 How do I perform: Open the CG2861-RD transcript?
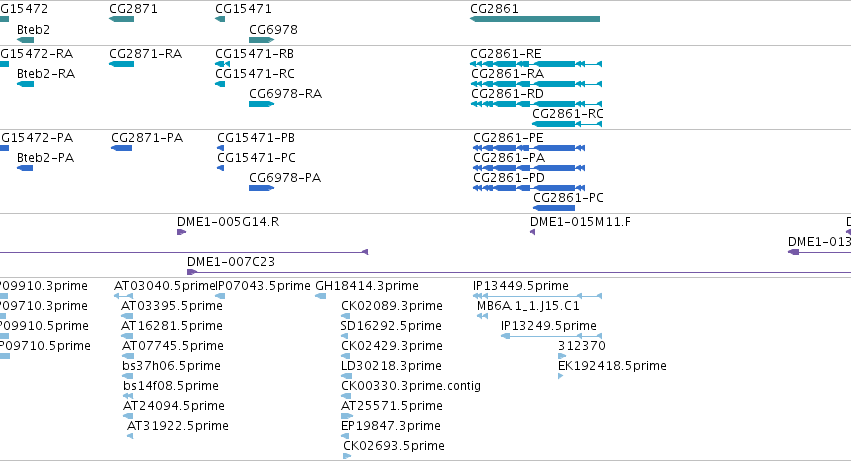point(507,94)
